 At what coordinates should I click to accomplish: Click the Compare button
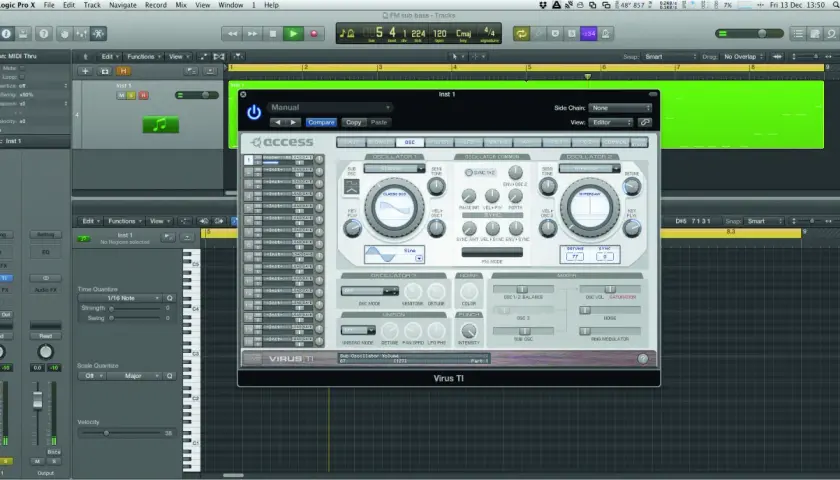321,123
